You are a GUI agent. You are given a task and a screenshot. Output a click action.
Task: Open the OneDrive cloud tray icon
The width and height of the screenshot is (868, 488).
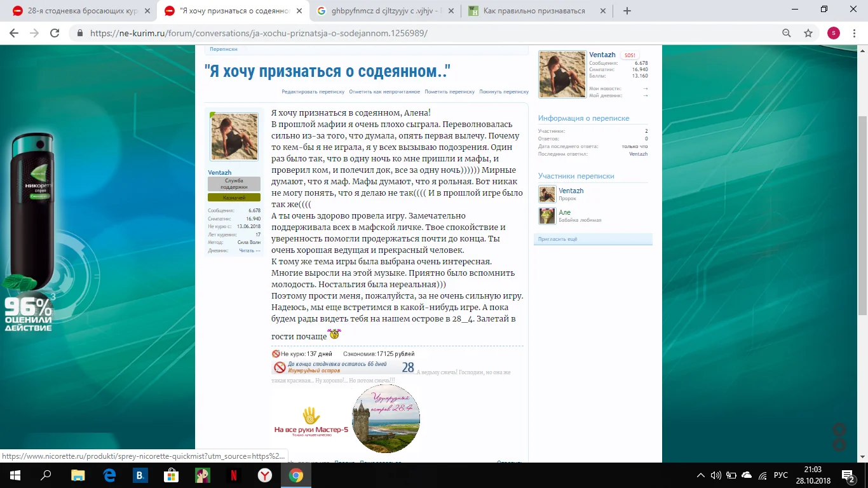(747, 475)
